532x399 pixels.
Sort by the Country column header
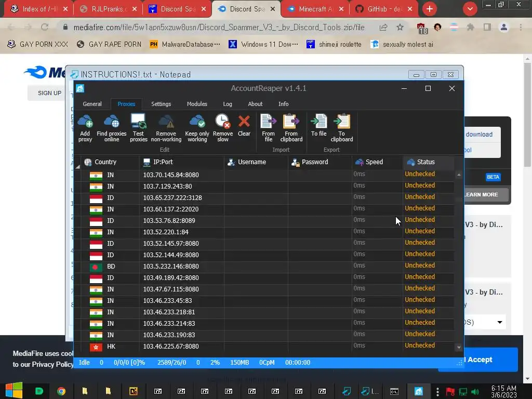coord(110,162)
